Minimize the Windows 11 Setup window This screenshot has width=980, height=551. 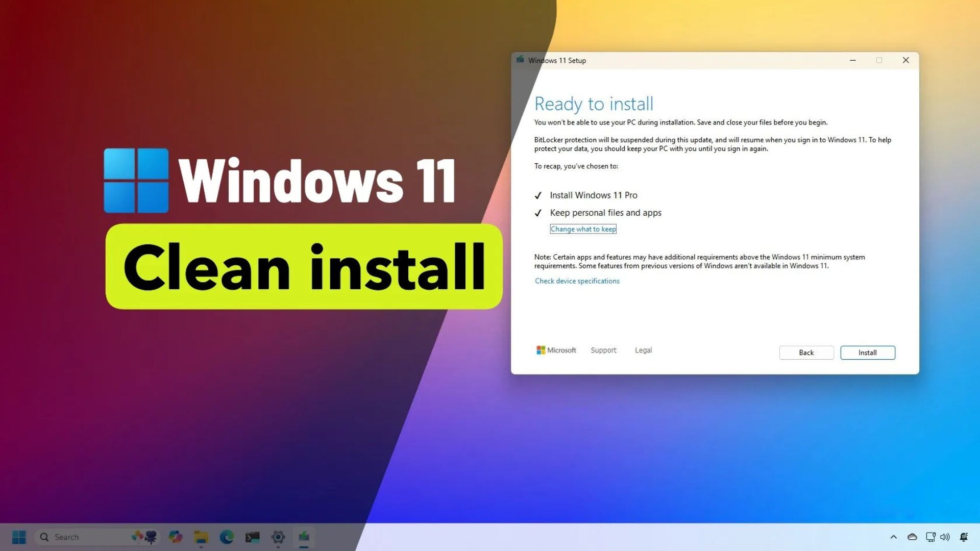(x=852, y=60)
